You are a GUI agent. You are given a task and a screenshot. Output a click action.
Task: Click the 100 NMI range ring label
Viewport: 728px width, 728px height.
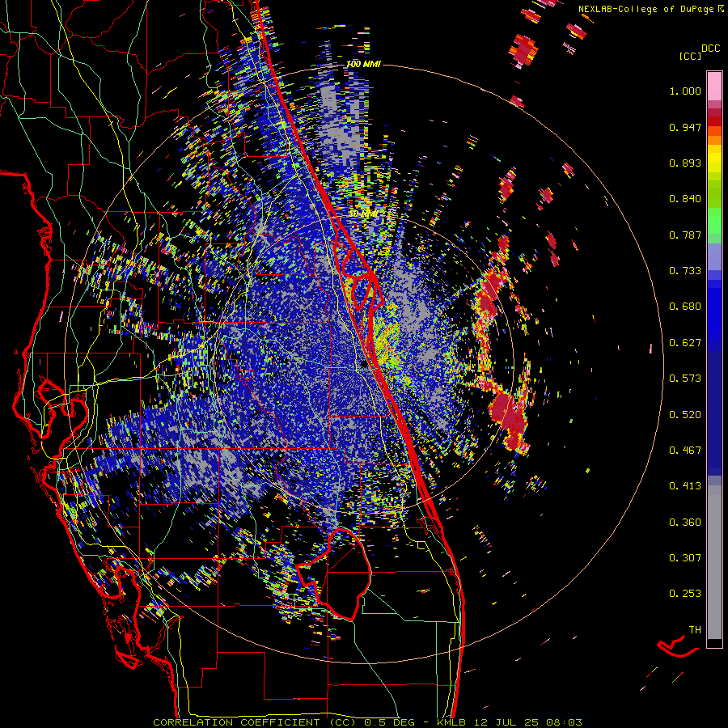point(363,64)
